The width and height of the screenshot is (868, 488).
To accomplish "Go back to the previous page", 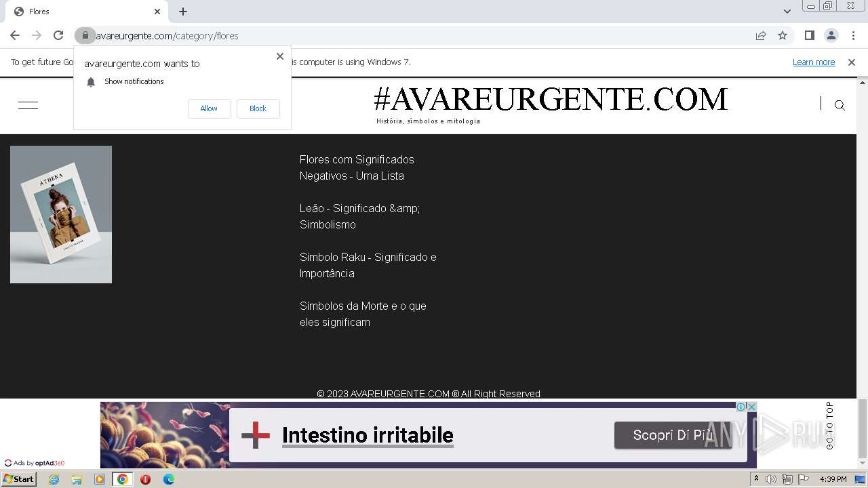I will (x=15, y=35).
